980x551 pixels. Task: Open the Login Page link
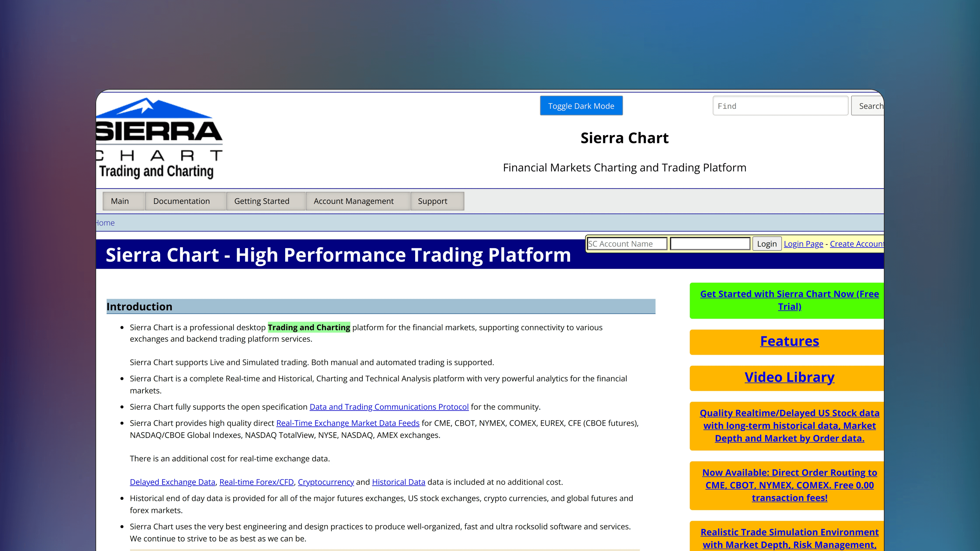pos(804,243)
